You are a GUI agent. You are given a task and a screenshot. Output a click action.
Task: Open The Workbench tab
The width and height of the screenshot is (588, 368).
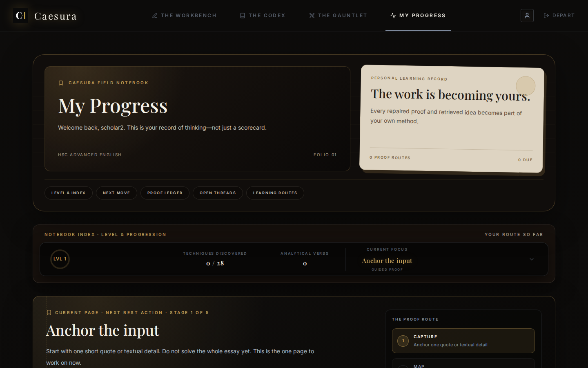(184, 16)
